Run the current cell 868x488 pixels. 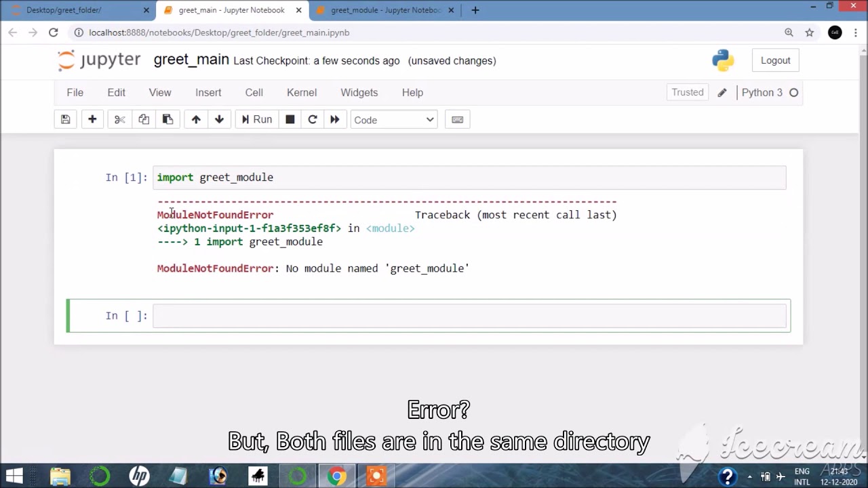pos(256,120)
